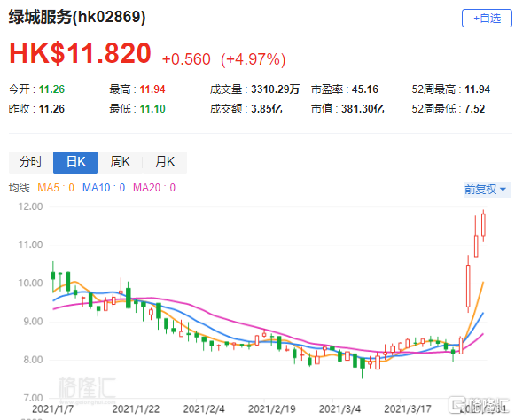Add stock via +自选 button
This screenshot has width=515, height=420.
point(487,18)
